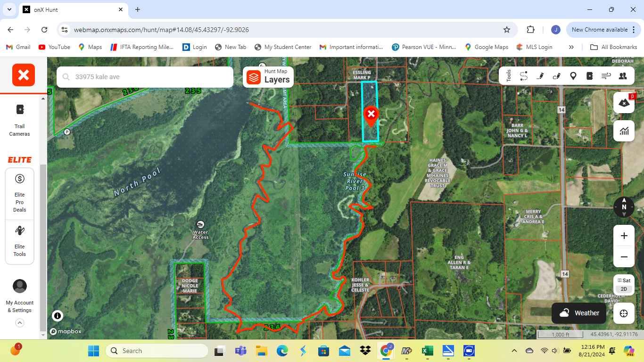
Task: Click the North Pool lake label
Action: (137, 182)
